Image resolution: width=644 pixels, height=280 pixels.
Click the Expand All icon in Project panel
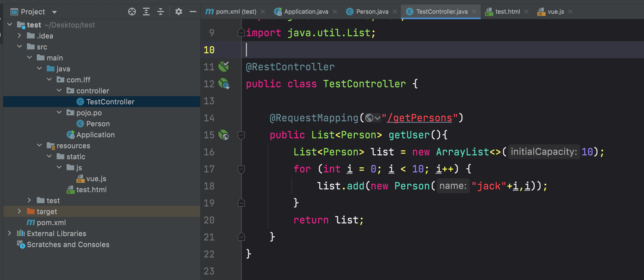coord(146,12)
